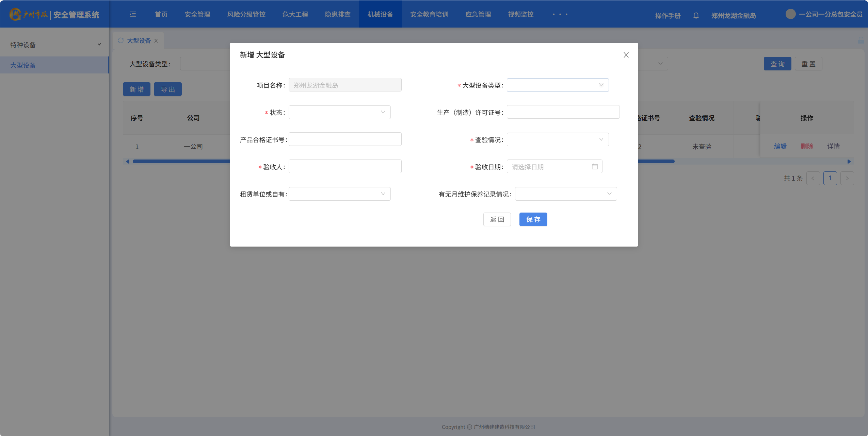Expand the 租赁单位或自有 dropdown
Screen dimensions: 868x436
(x=339, y=194)
